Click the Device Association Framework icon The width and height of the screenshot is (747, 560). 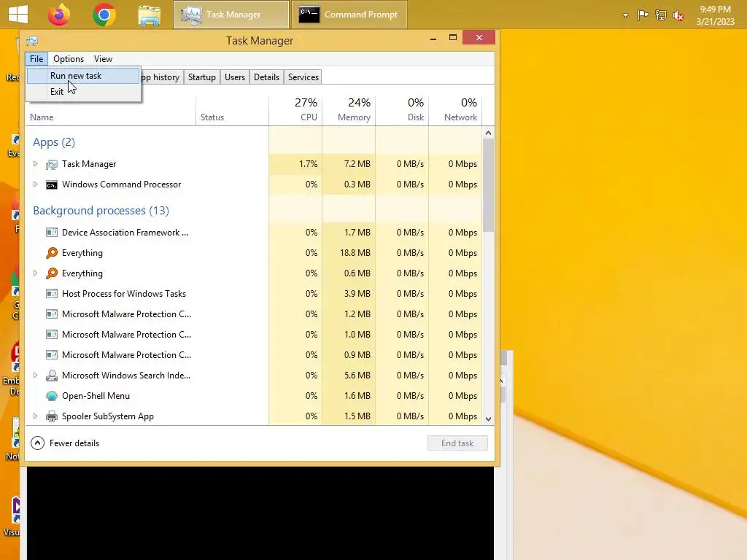click(52, 233)
